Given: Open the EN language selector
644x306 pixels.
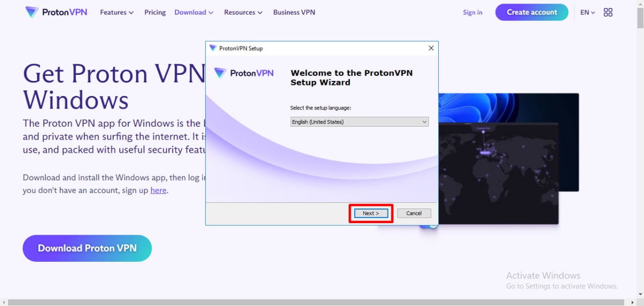Looking at the screenshot, I should (587, 13).
